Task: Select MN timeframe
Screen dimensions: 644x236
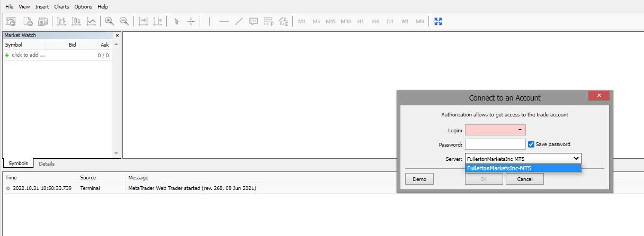Action: pyautogui.click(x=419, y=22)
